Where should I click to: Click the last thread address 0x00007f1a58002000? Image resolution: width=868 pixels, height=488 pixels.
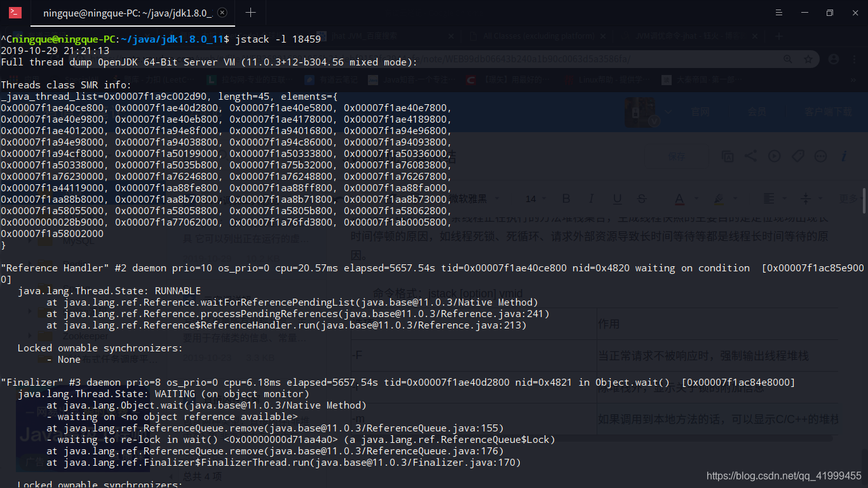pyautogui.click(x=52, y=234)
